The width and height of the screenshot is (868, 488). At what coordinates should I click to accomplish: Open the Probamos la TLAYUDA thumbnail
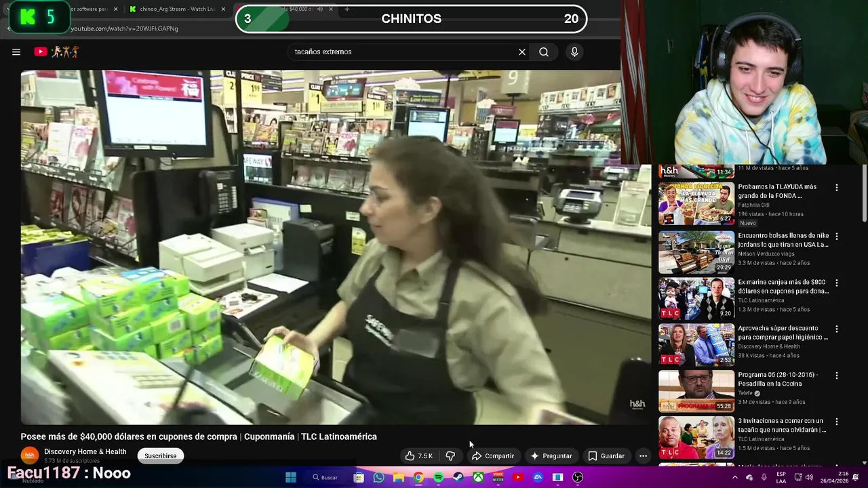(x=696, y=203)
